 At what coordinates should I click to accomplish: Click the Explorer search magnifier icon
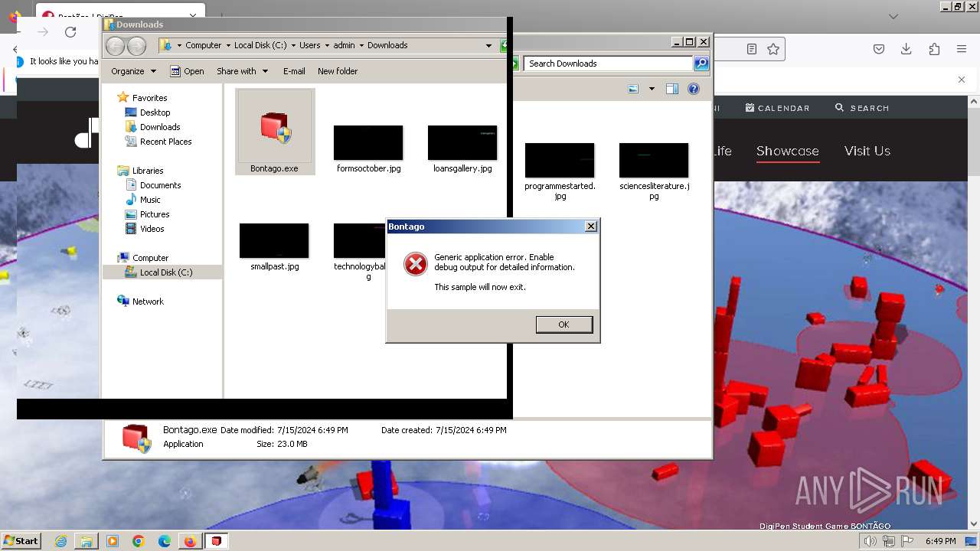pyautogui.click(x=701, y=64)
